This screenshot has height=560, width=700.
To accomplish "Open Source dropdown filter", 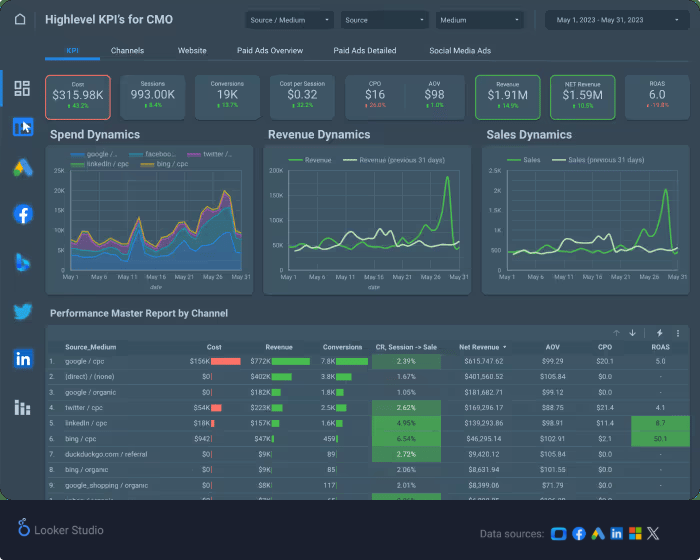I will pos(384,20).
